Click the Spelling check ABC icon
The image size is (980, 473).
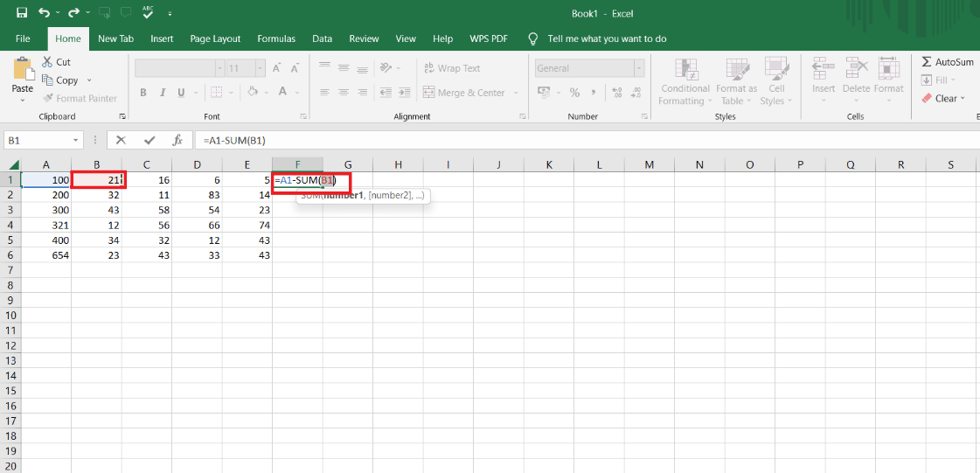[x=148, y=12]
